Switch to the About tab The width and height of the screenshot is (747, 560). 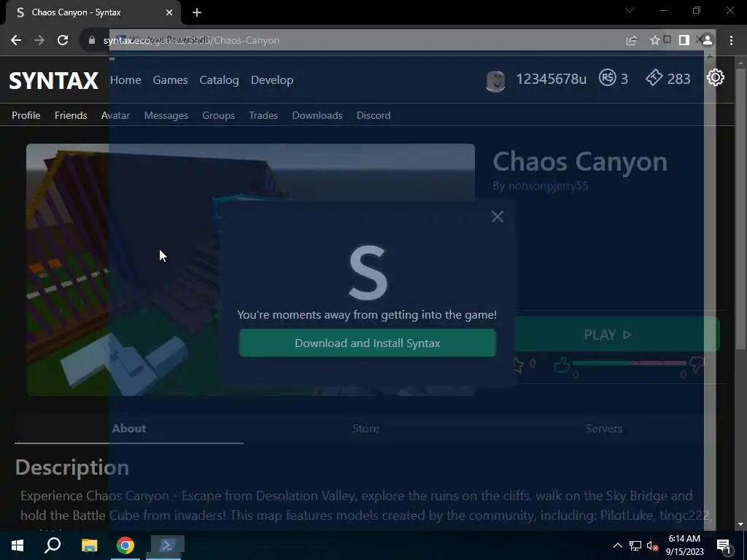coord(129,428)
